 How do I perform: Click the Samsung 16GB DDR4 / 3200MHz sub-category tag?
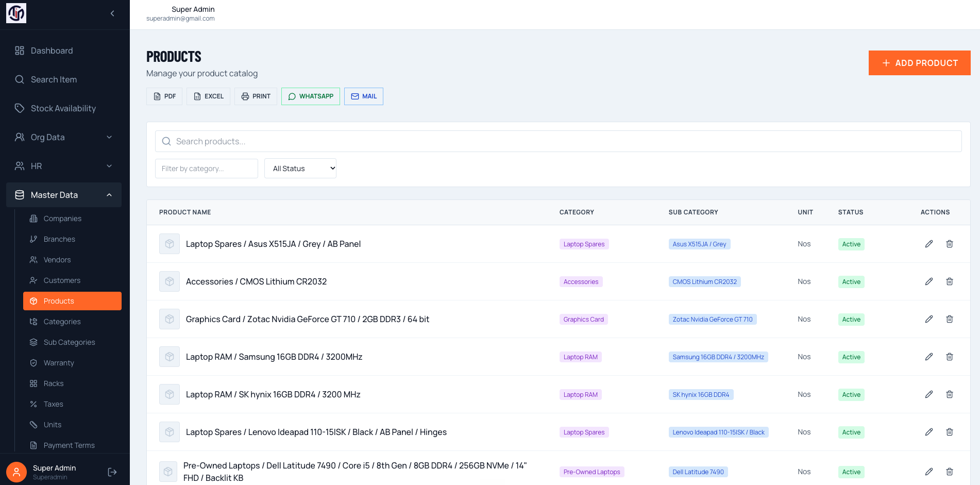pos(718,357)
